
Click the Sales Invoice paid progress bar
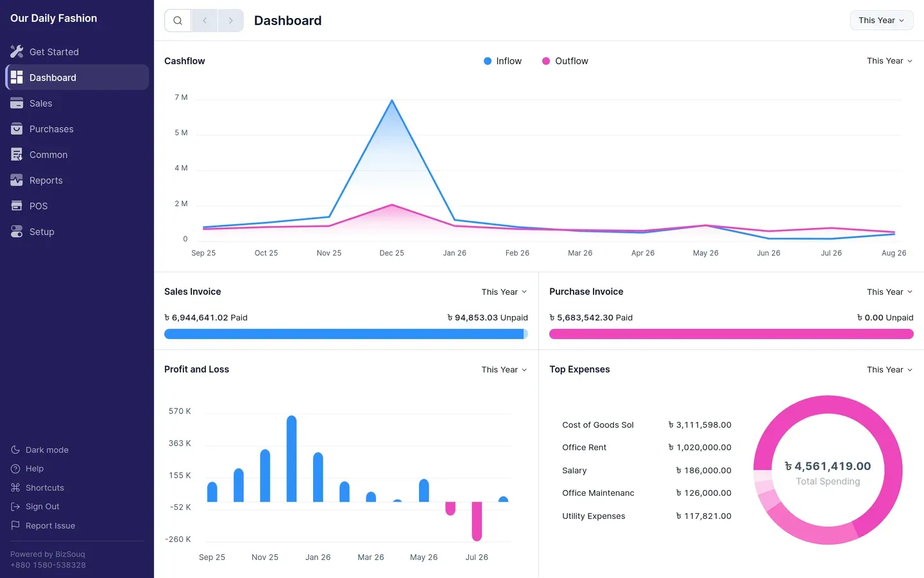(x=344, y=334)
